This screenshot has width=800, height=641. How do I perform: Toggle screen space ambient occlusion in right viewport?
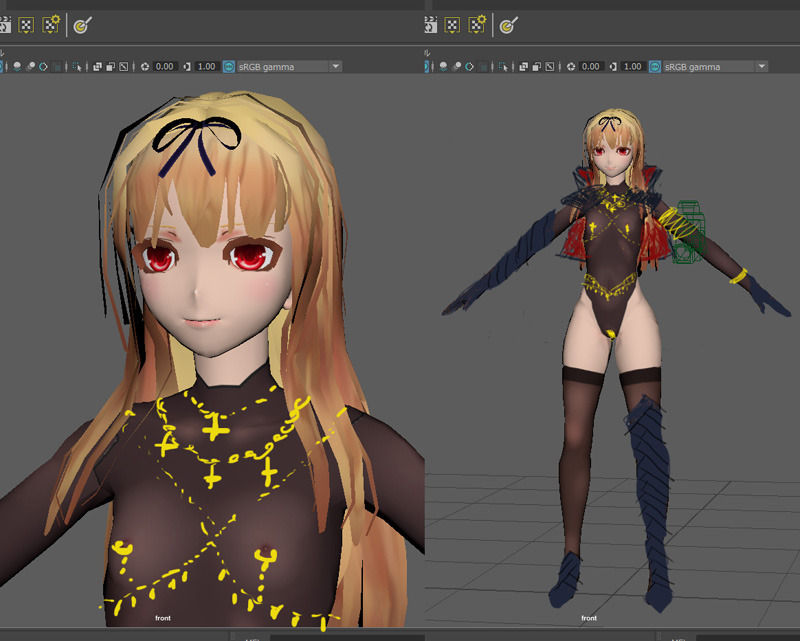pyautogui.click(x=443, y=66)
